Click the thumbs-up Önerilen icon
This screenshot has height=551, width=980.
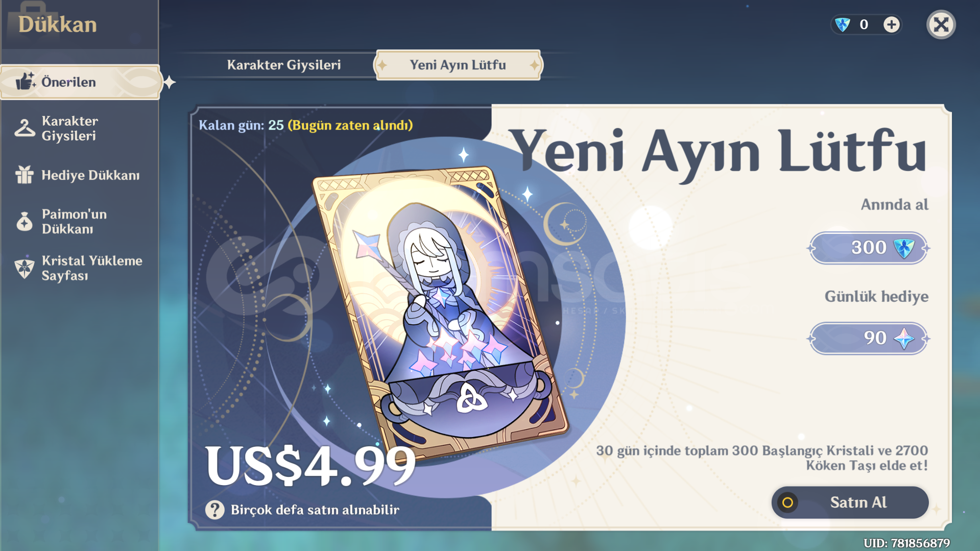click(x=25, y=81)
